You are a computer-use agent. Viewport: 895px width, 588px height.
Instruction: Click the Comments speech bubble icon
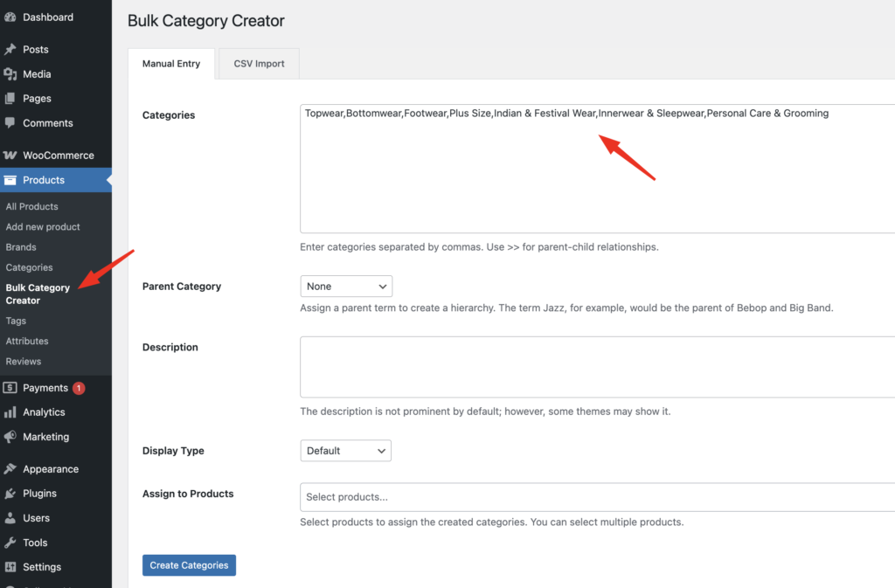point(10,123)
